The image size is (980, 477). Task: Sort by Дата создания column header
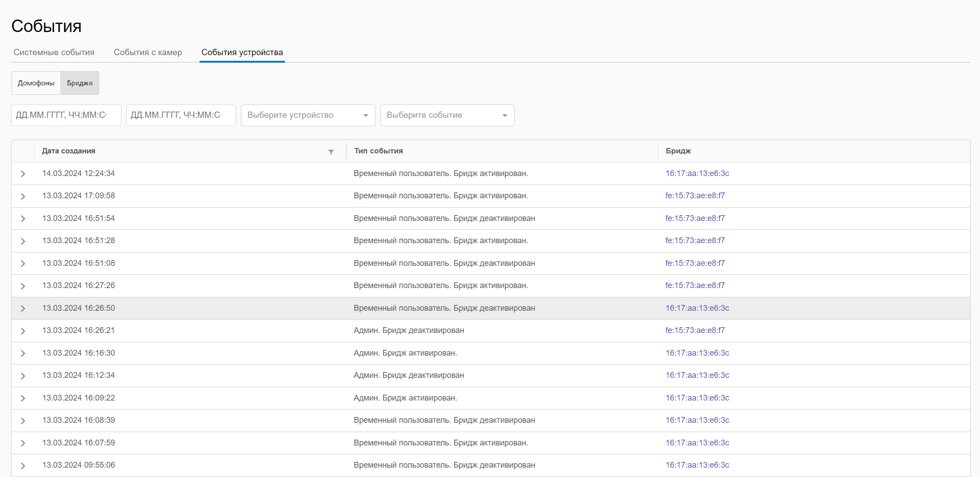click(x=68, y=151)
